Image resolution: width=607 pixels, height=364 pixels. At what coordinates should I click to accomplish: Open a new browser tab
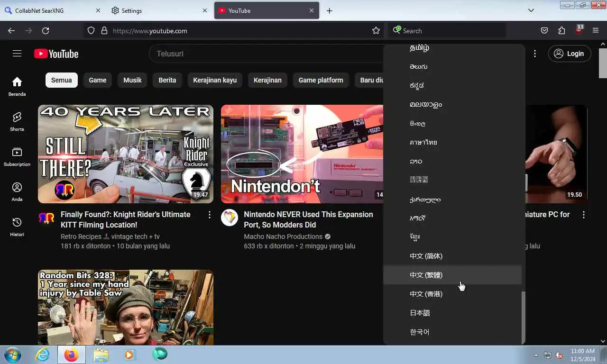click(329, 10)
